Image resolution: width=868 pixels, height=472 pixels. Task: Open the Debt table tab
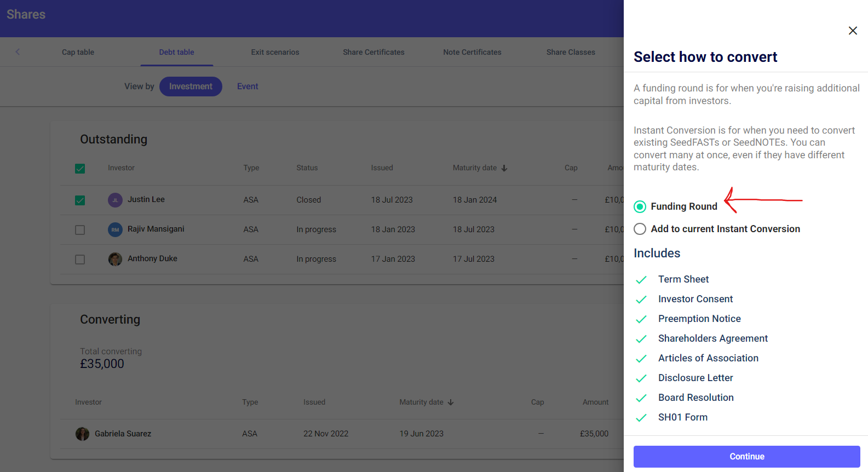click(x=176, y=52)
